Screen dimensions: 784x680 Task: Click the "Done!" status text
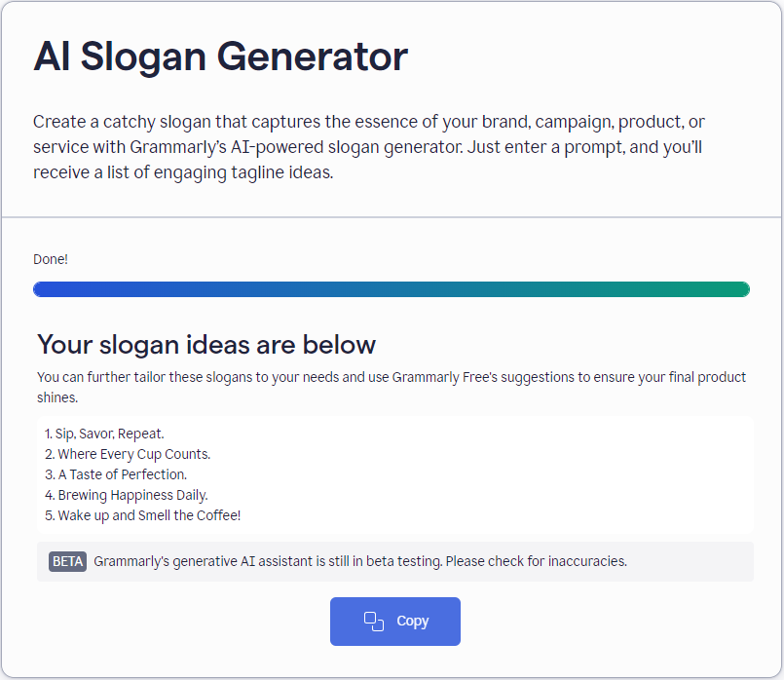[51, 260]
